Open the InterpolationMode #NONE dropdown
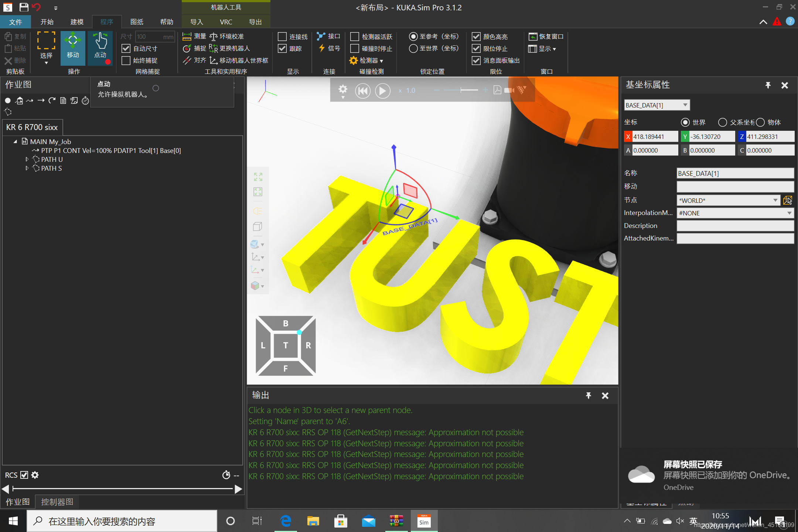Image resolution: width=798 pixels, height=532 pixels. point(789,213)
